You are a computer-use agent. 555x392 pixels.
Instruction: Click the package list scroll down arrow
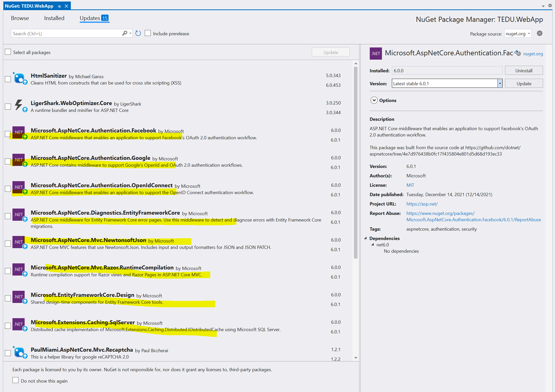coord(356,358)
